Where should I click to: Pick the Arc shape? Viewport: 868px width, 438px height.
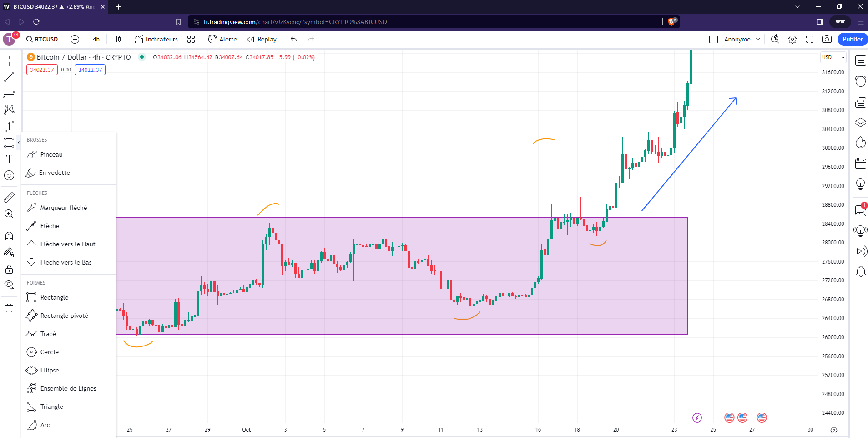[x=69, y=425]
